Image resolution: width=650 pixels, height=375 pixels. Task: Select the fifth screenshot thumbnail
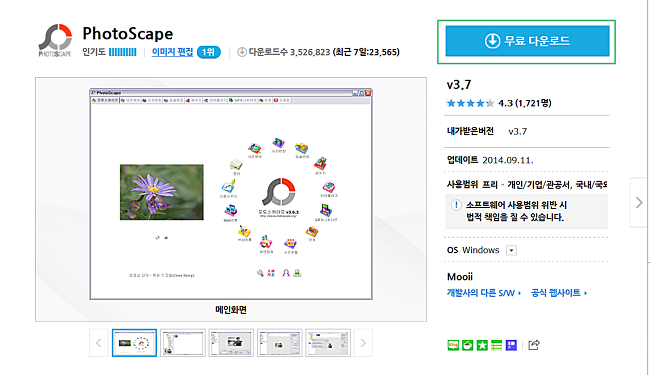point(328,343)
